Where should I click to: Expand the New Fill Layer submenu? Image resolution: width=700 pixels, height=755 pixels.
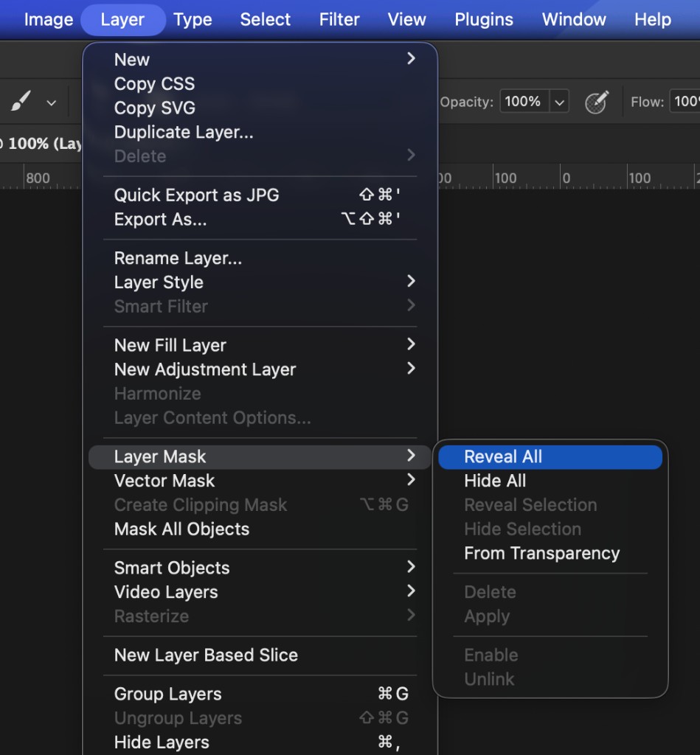(260, 345)
